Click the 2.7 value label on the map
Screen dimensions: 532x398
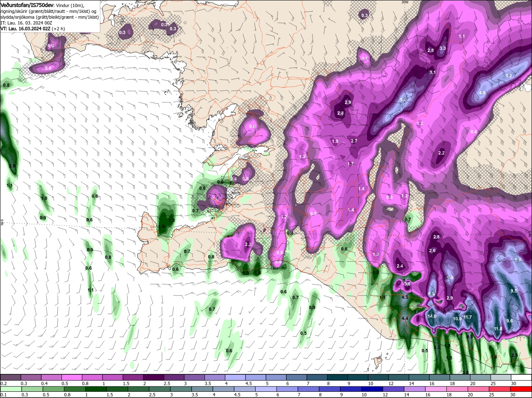[x=354, y=141]
